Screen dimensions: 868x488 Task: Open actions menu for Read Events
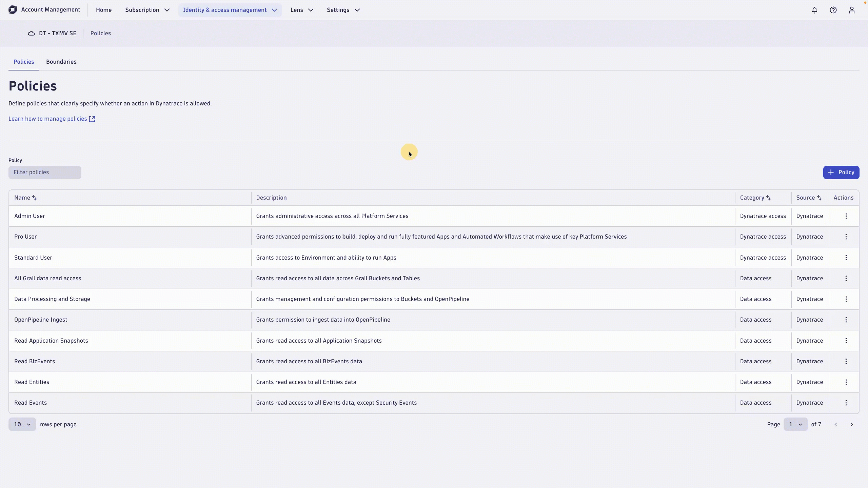click(846, 403)
